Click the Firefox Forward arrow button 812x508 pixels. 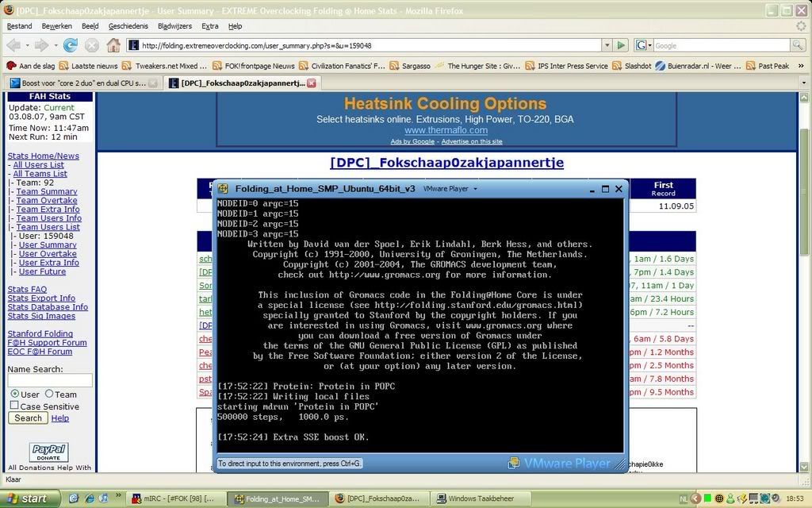pyautogui.click(x=41, y=45)
